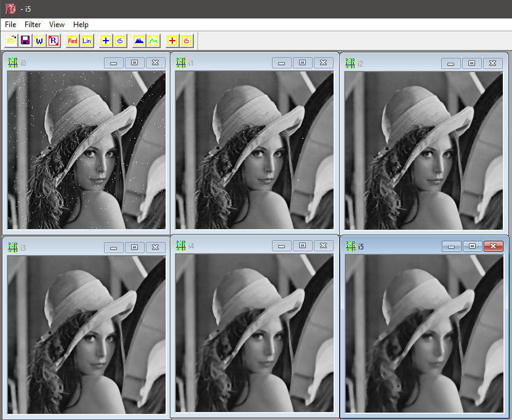The height and width of the screenshot is (420, 512).
Task: Open the File menu
Action: (10, 25)
